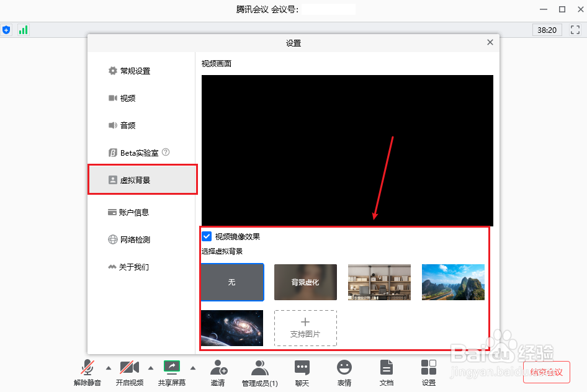Maximize the 腾讯会议 window

[562, 9]
